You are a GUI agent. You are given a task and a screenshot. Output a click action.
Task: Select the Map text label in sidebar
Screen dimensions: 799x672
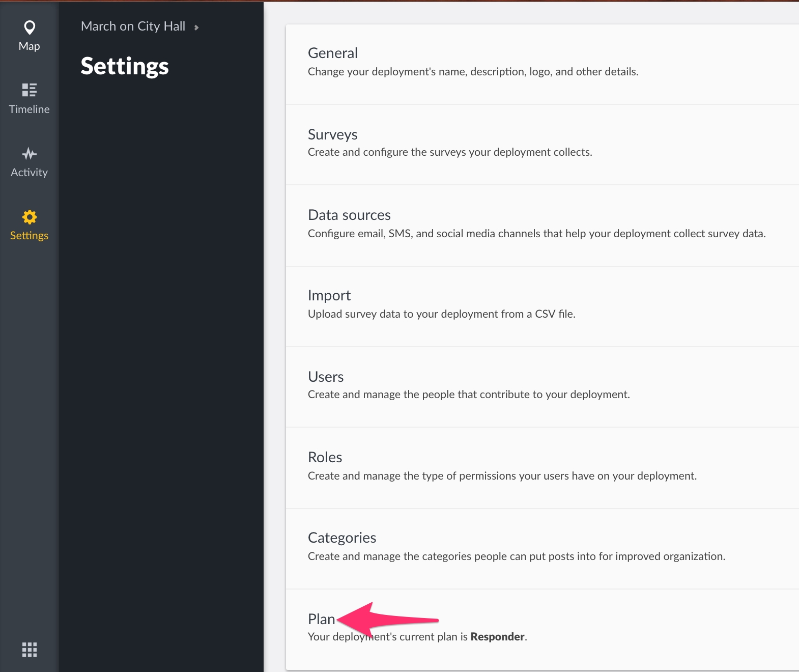[30, 46]
